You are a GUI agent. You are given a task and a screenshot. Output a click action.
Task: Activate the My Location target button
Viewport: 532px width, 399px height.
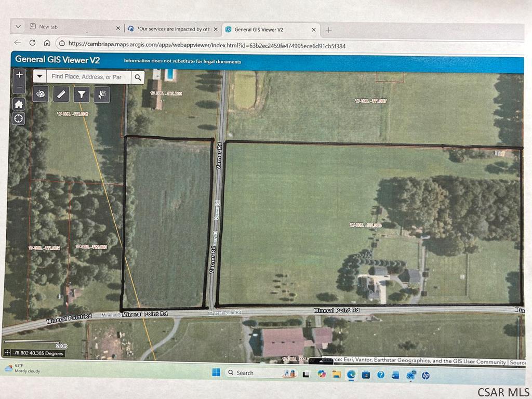coord(19,118)
